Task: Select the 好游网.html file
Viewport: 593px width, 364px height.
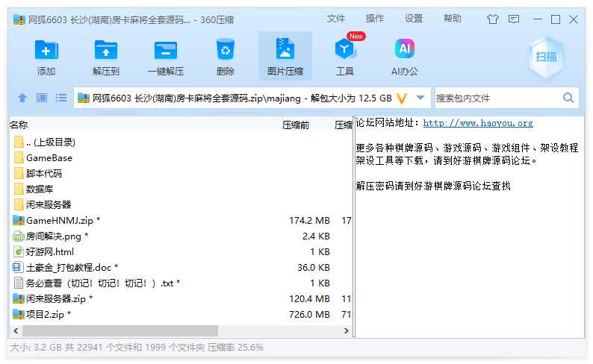Action: (181, 251)
